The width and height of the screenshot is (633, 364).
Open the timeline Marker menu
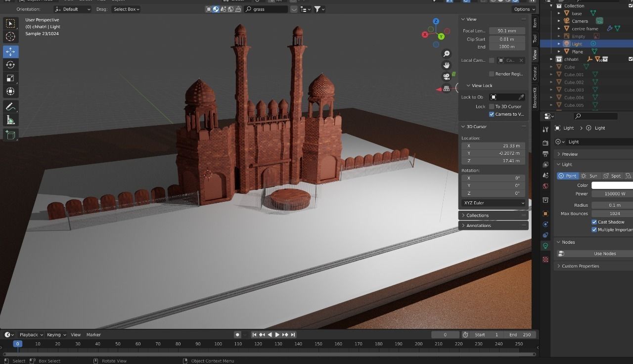click(x=93, y=335)
